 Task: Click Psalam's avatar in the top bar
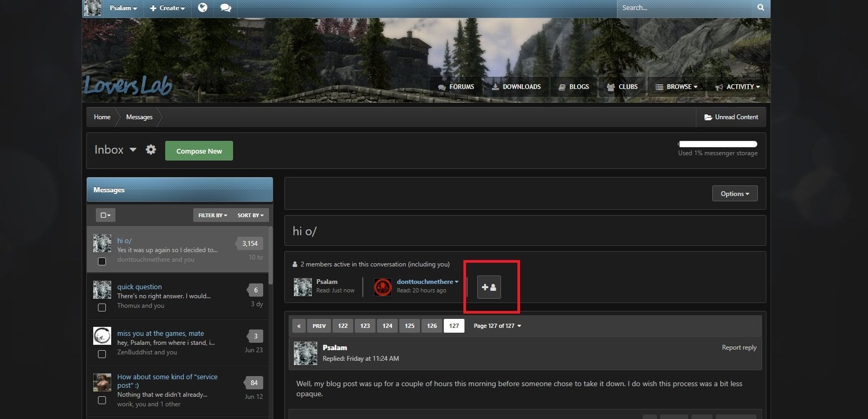click(93, 8)
